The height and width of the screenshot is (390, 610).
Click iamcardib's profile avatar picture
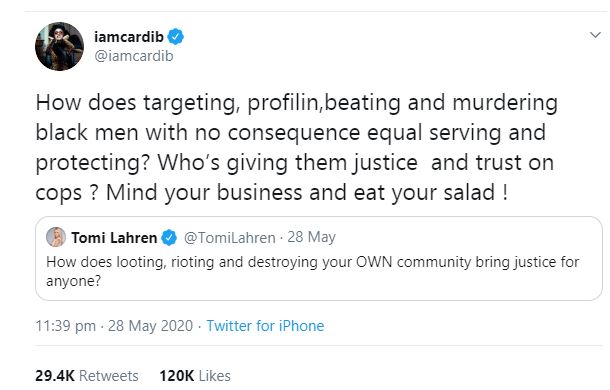[x=59, y=46]
